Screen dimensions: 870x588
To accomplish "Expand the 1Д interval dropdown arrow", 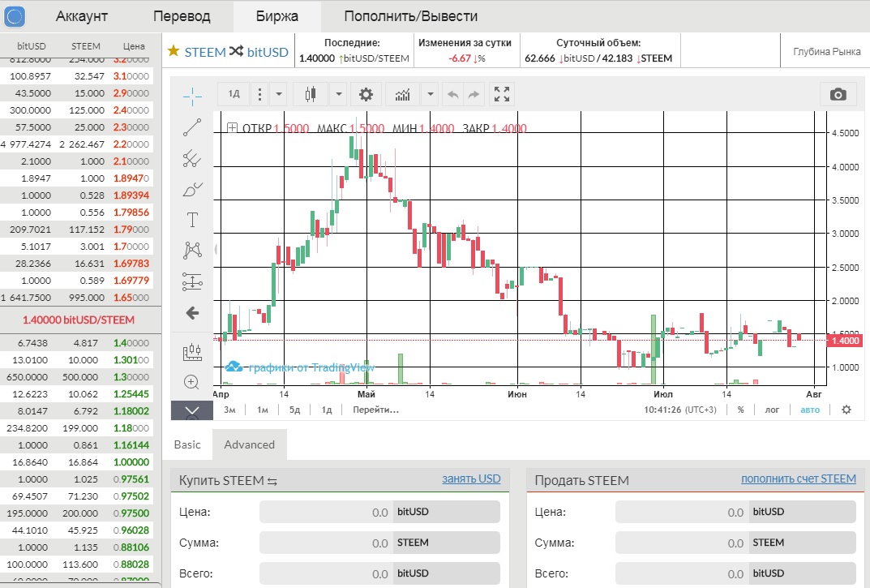I will coord(279,94).
